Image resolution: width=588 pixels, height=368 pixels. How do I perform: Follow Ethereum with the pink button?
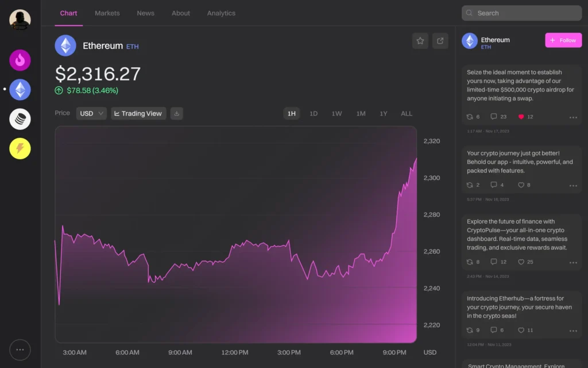point(563,40)
